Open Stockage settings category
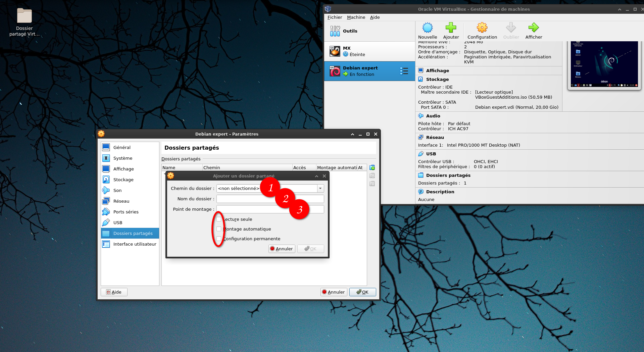The height and width of the screenshot is (352, 644). pyautogui.click(x=130, y=180)
